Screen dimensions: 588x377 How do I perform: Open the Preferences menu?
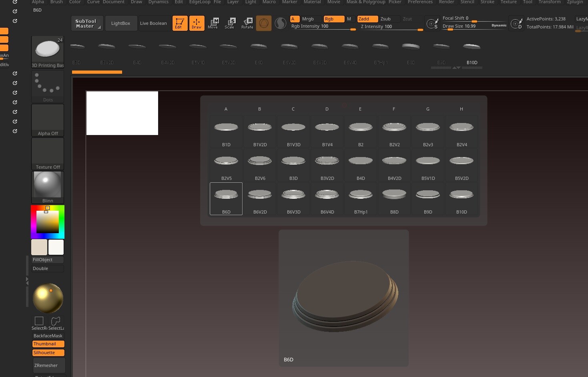420,2
